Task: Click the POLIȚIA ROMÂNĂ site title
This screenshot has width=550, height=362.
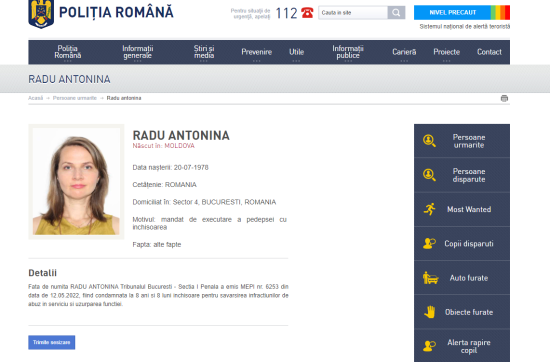Action: click(x=116, y=12)
